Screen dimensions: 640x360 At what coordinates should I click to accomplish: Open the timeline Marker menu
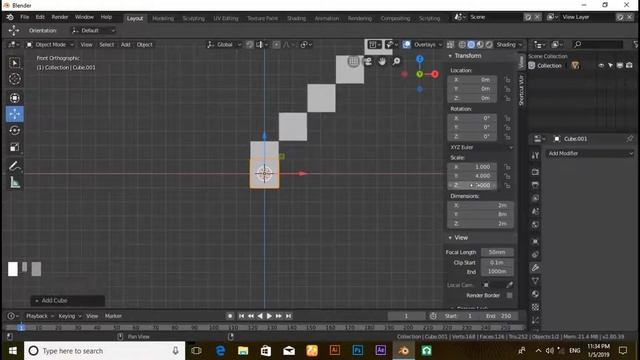(x=113, y=316)
